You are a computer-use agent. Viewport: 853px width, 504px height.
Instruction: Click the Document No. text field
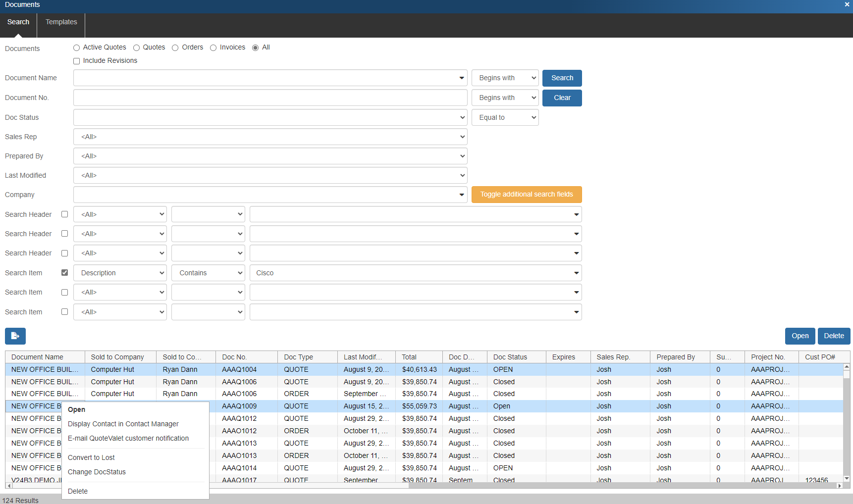pyautogui.click(x=270, y=98)
